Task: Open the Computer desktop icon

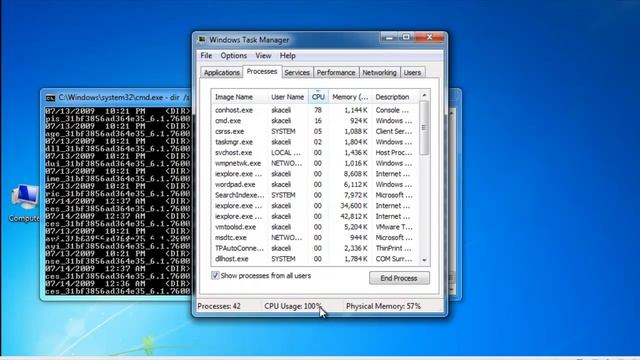Action: [24, 203]
